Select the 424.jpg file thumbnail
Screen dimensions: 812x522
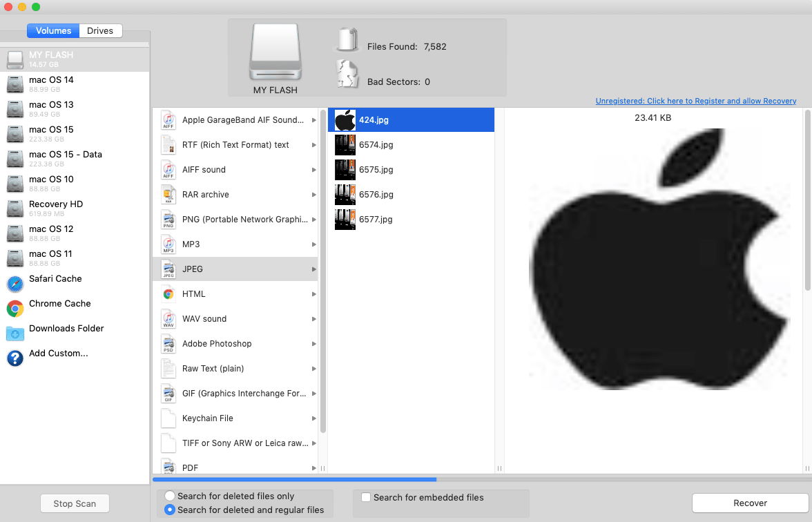click(x=345, y=120)
